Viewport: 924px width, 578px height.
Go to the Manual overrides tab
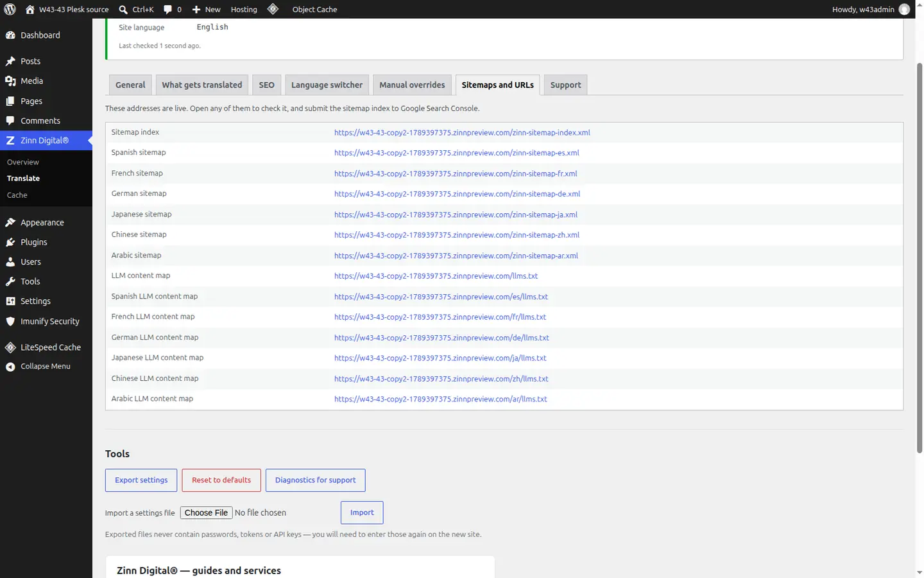click(412, 85)
